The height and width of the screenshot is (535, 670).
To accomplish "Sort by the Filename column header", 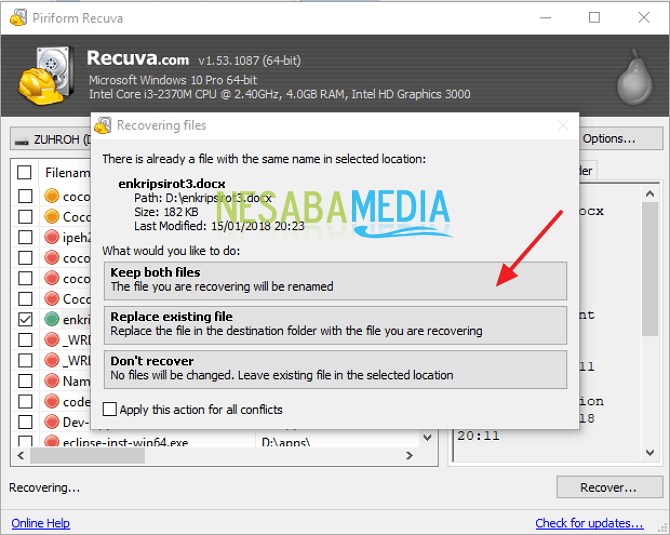I will (x=68, y=173).
